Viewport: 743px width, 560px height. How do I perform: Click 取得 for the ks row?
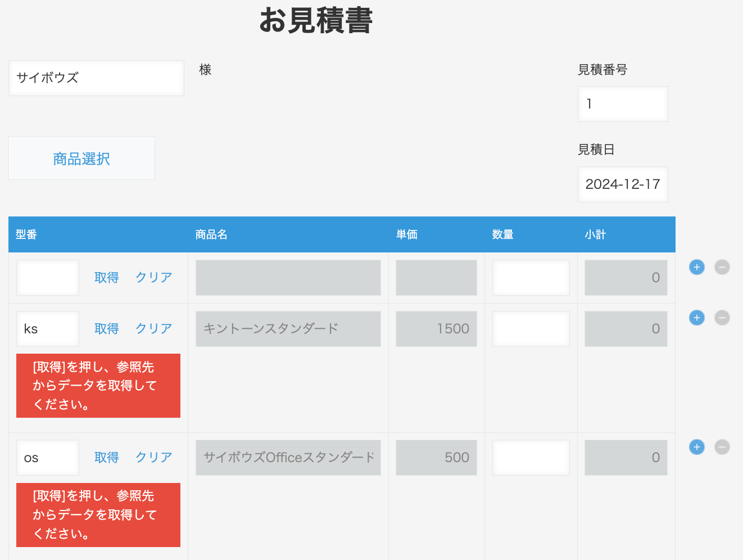[x=107, y=328]
